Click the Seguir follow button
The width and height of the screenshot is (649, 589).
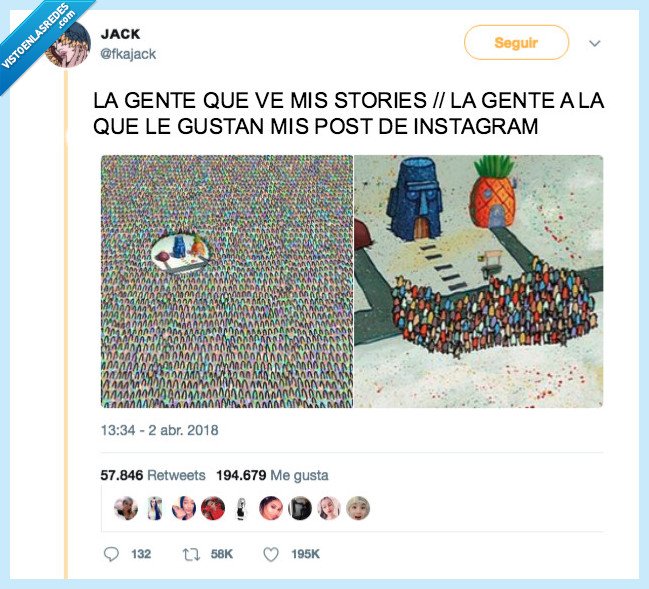[516, 42]
